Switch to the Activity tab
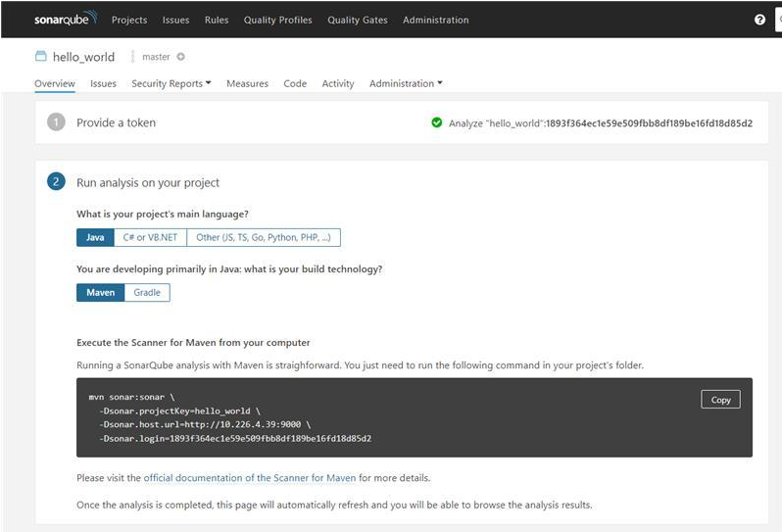The width and height of the screenshot is (782, 532). pos(338,83)
